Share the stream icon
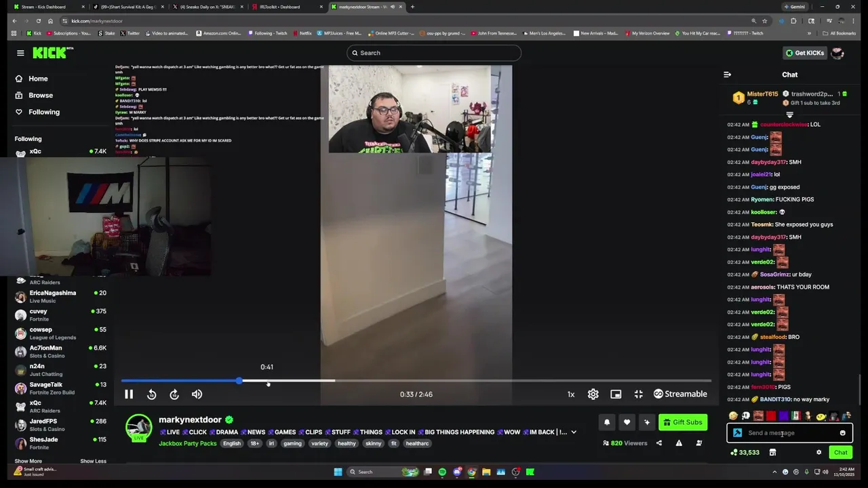868x488 pixels. pos(658,443)
